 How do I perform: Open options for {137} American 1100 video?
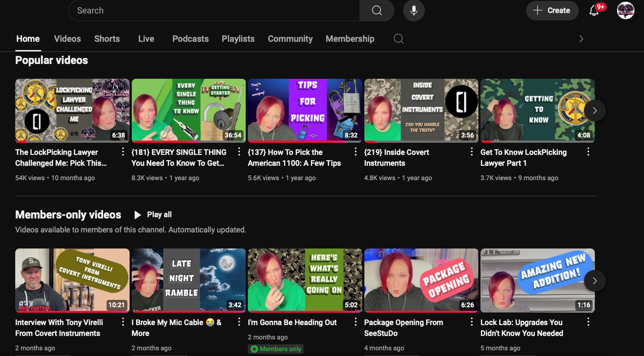pos(356,151)
